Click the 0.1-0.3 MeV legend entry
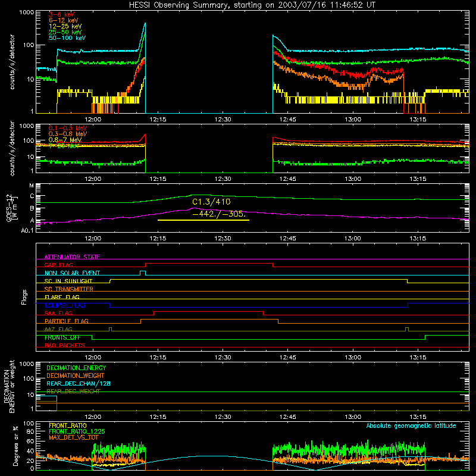Screen dimensions: 476x476 (68, 129)
